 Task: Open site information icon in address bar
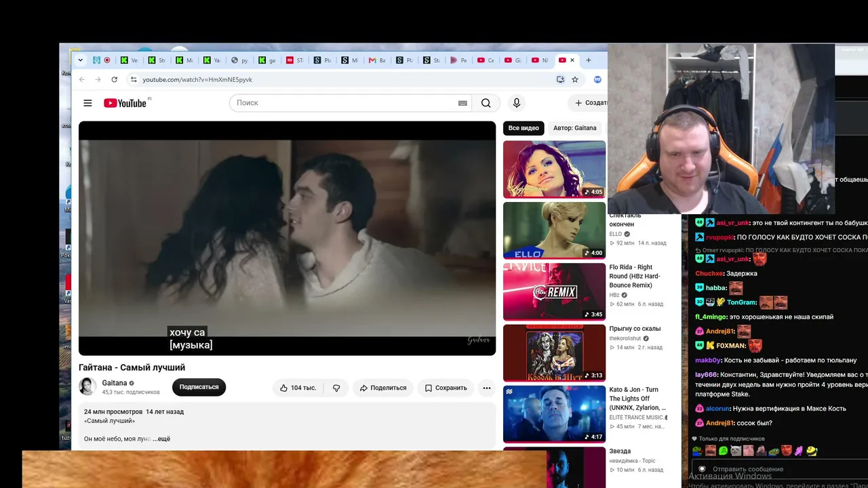point(134,79)
